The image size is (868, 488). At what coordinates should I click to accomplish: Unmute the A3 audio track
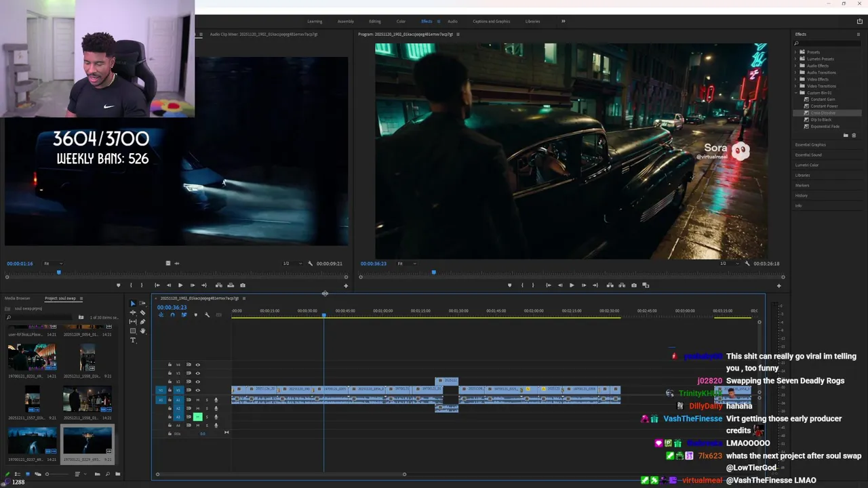[x=197, y=417]
